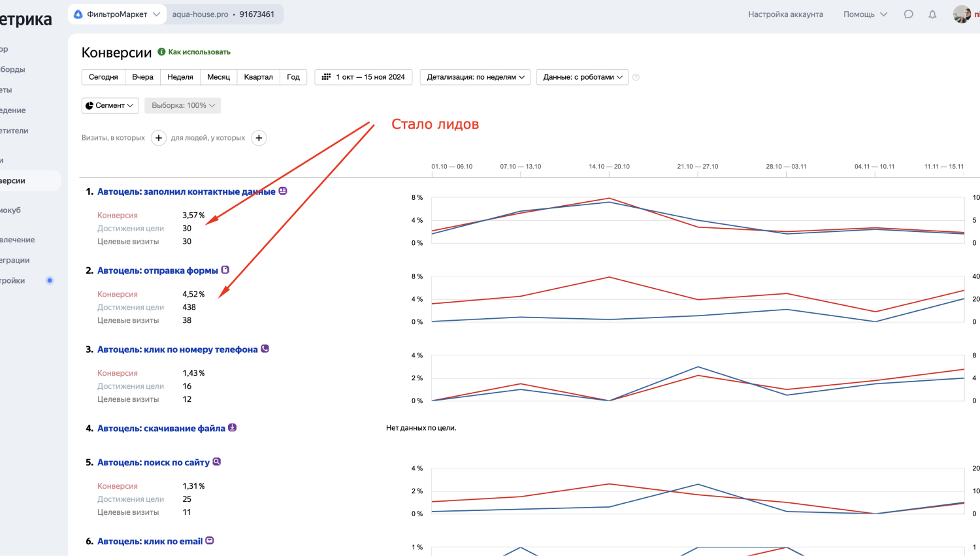This screenshot has width=980, height=556.
Task: Open goal Автоцель: отправка формы
Action: [157, 270]
